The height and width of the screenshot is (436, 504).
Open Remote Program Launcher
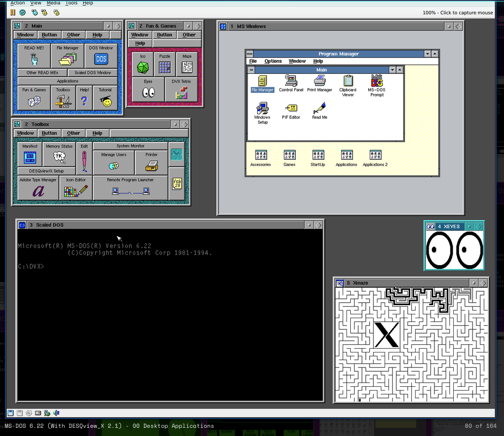[130, 188]
